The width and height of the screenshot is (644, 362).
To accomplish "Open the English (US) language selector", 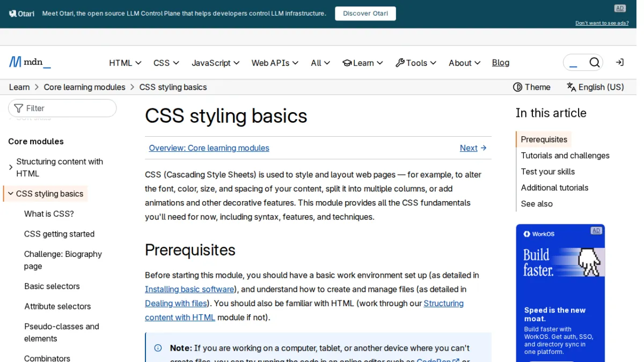I will click(595, 87).
